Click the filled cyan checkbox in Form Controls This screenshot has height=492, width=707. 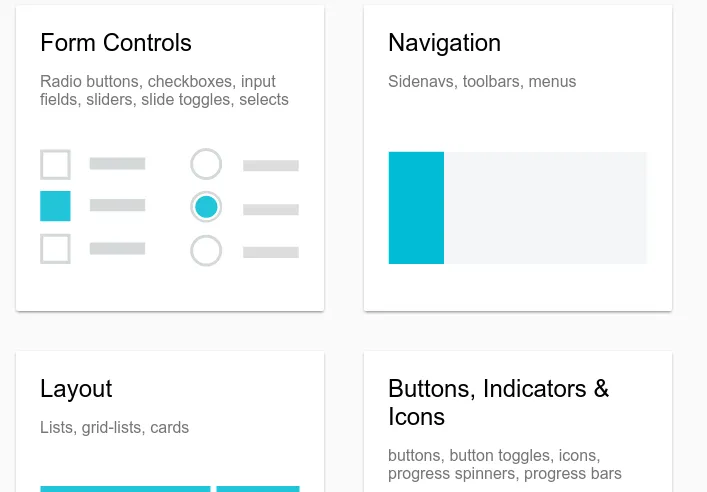pos(55,206)
